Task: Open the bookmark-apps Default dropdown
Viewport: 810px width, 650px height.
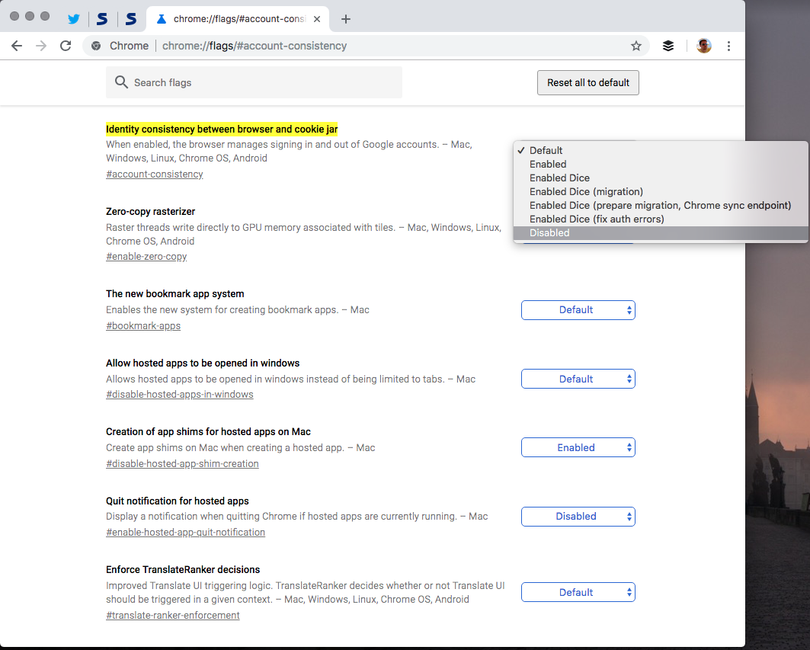Action: [578, 310]
